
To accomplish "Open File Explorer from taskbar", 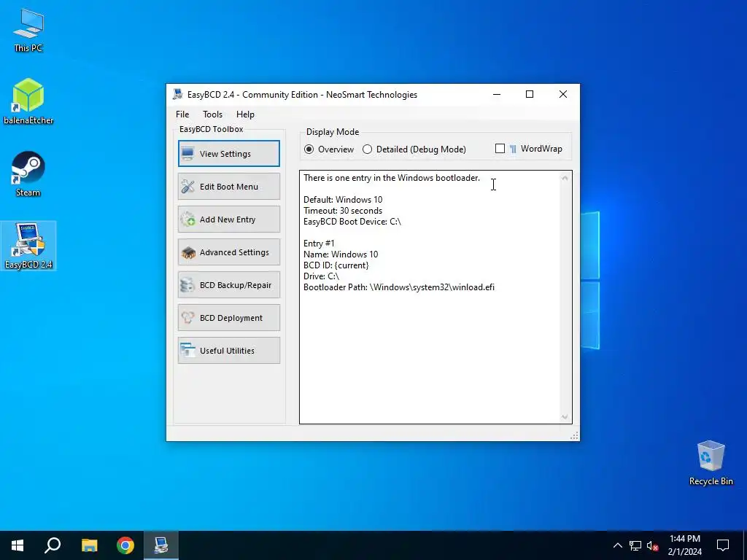I will (89, 545).
